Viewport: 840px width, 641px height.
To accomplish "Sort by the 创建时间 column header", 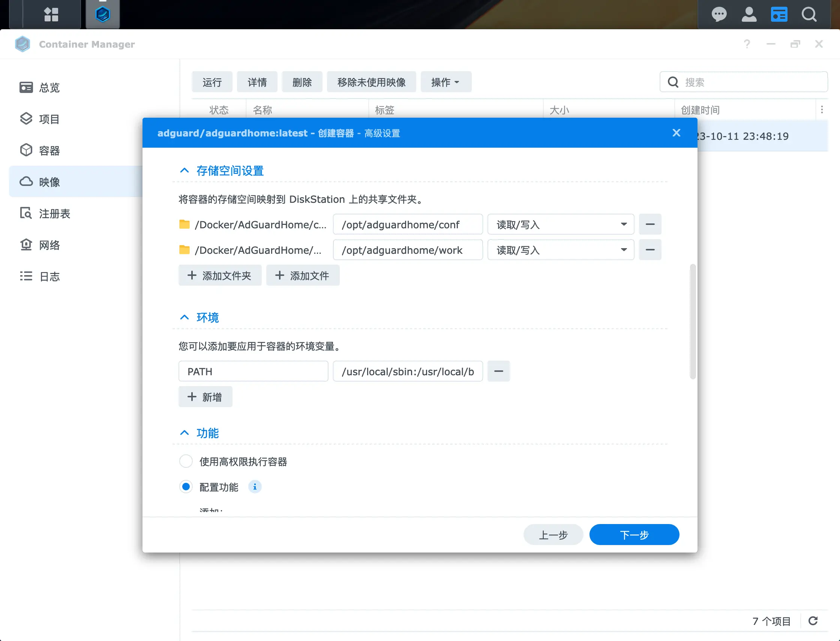I will coord(745,110).
